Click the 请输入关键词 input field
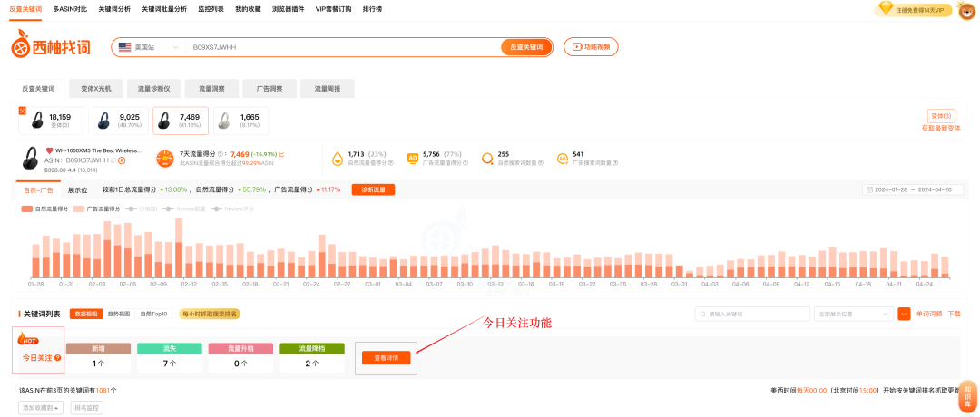The width and height of the screenshot is (980, 417). (752, 314)
